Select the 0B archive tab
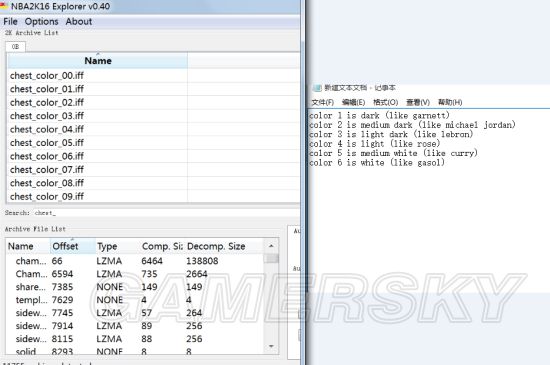The image size is (550, 365). 15,47
